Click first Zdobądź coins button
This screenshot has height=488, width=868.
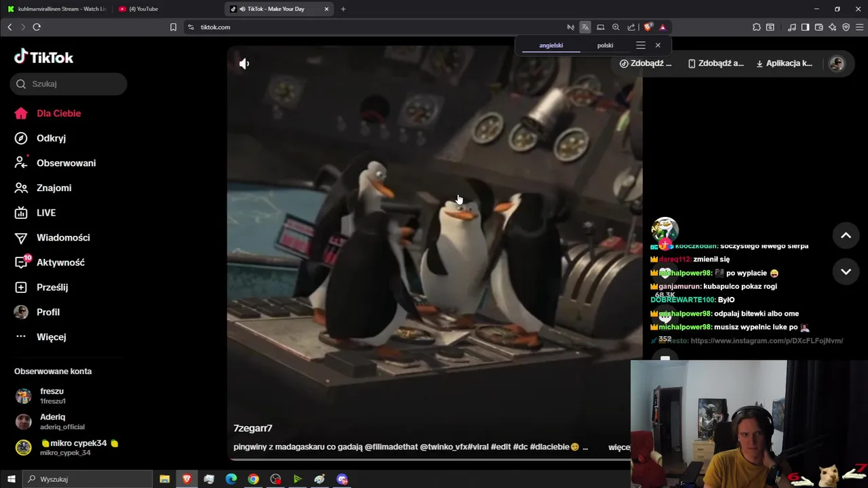[x=646, y=63]
